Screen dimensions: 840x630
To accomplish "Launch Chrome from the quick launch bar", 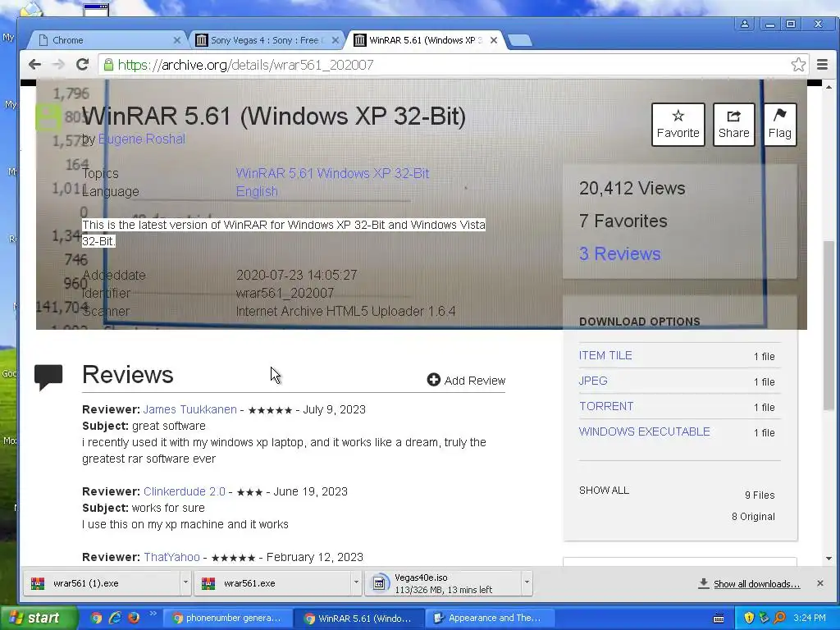I will 97,619.
